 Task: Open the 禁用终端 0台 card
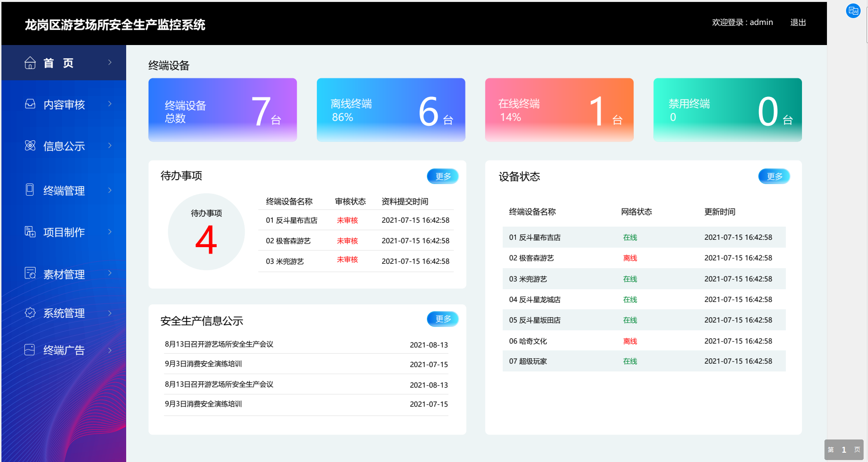coord(727,110)
